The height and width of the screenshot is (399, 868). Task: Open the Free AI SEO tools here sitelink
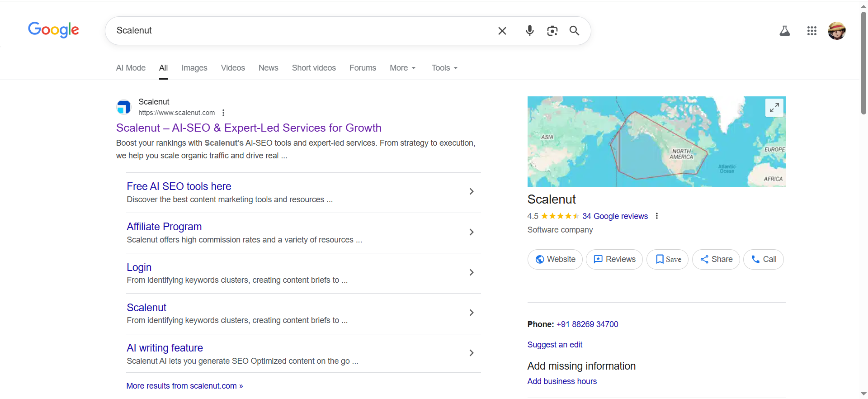pyautogui.click(x=179, y=186)
